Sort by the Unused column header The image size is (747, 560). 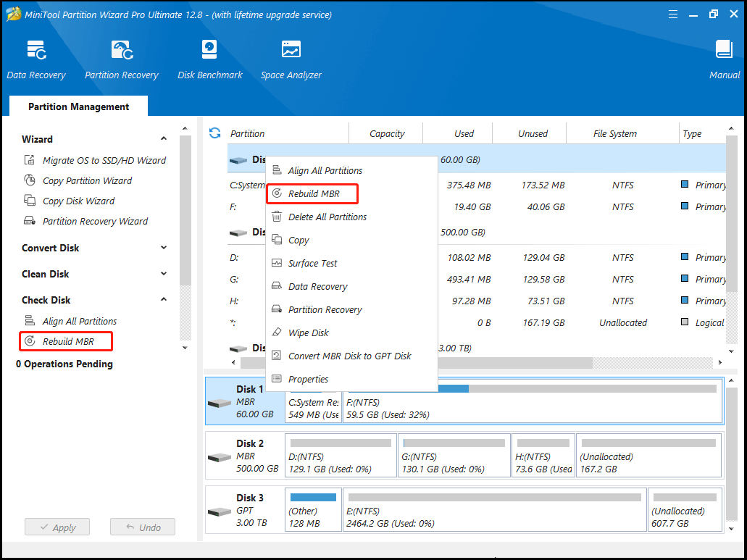tap(530, 134)
